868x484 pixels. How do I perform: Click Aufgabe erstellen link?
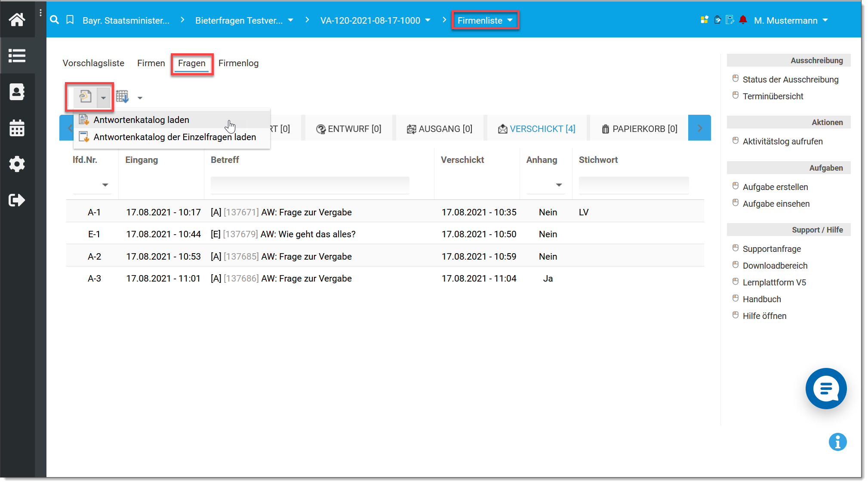(x=775, y=187)
